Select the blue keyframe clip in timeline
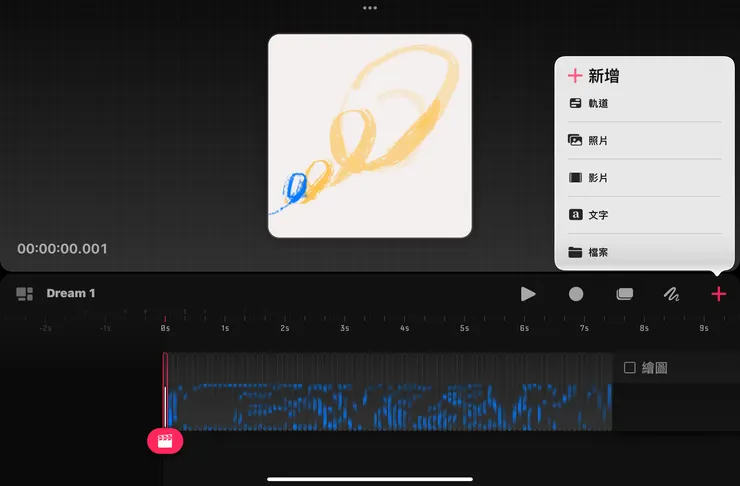 click(390, 392)
